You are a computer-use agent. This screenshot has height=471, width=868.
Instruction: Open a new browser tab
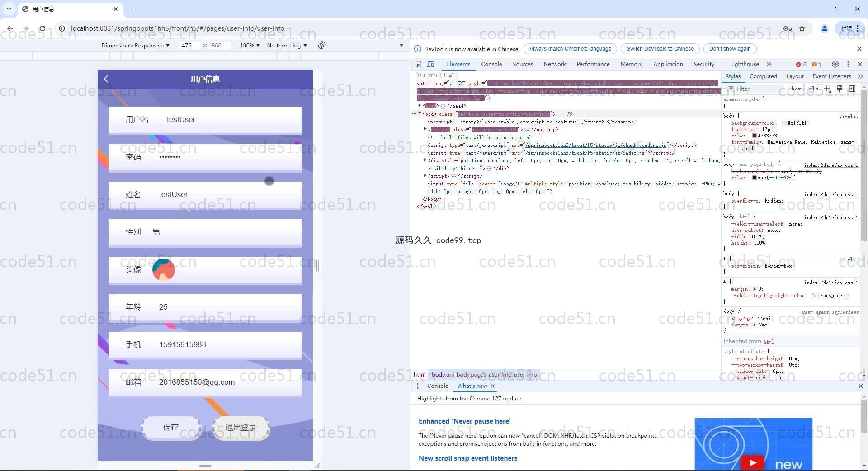pos(132,9)
